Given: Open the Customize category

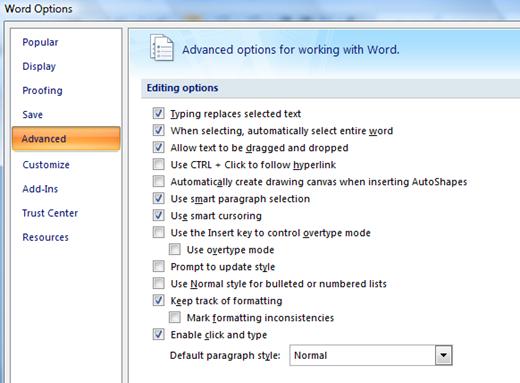Looking at the screenshot, I should (x=46, y=165).
